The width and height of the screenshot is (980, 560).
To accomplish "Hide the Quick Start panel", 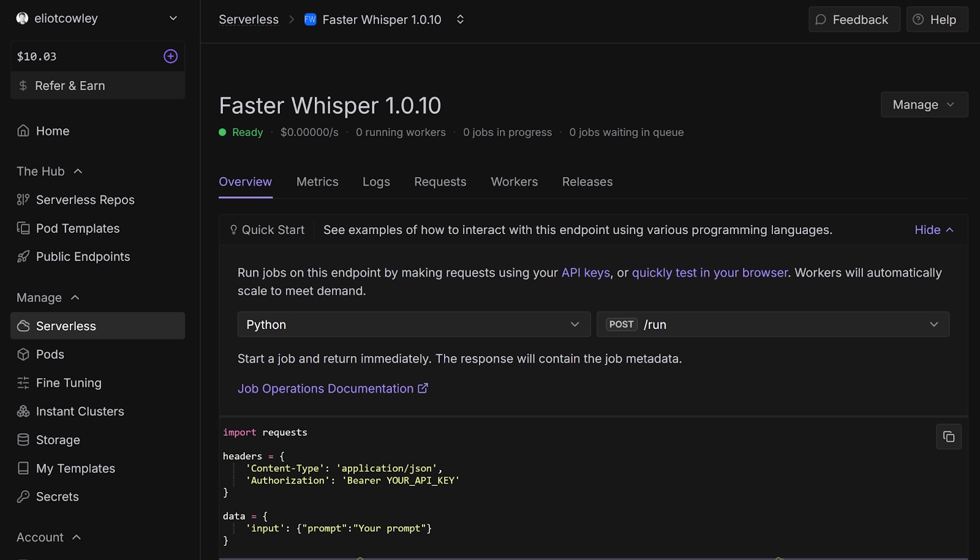I will tap(934, 230).
